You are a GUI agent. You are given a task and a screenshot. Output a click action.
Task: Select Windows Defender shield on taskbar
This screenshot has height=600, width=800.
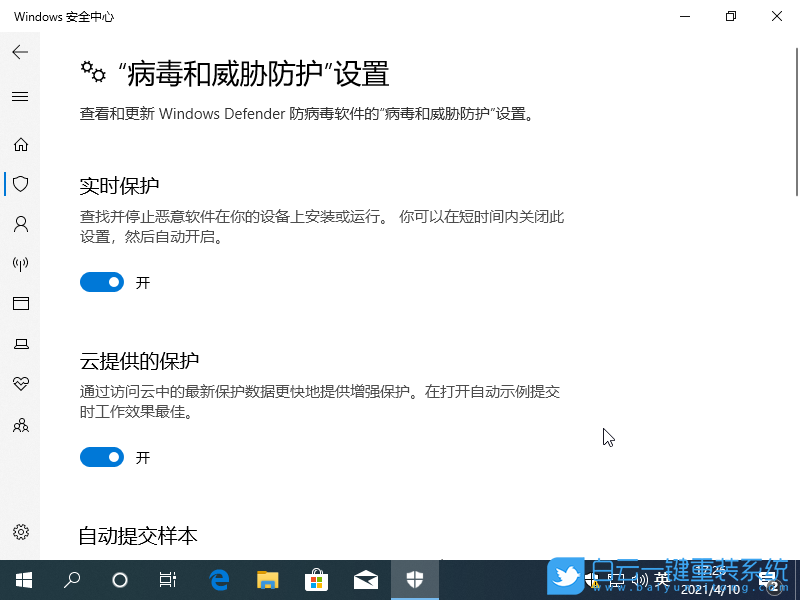coord(415,578)
